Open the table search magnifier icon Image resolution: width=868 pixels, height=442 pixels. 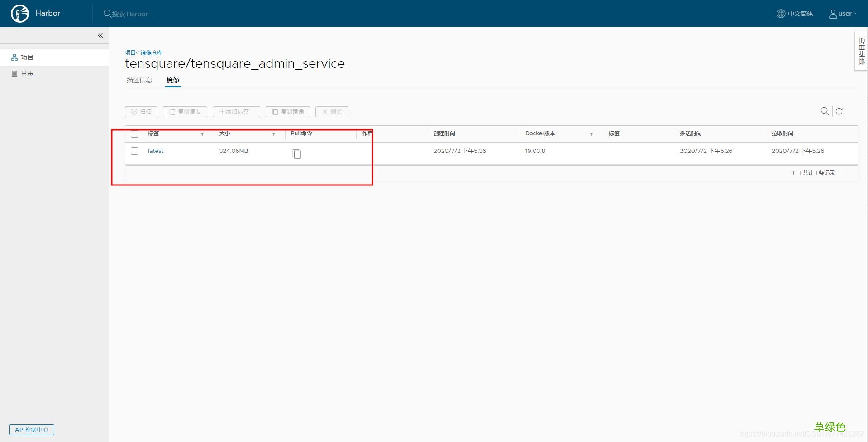(x=825, y=111)
